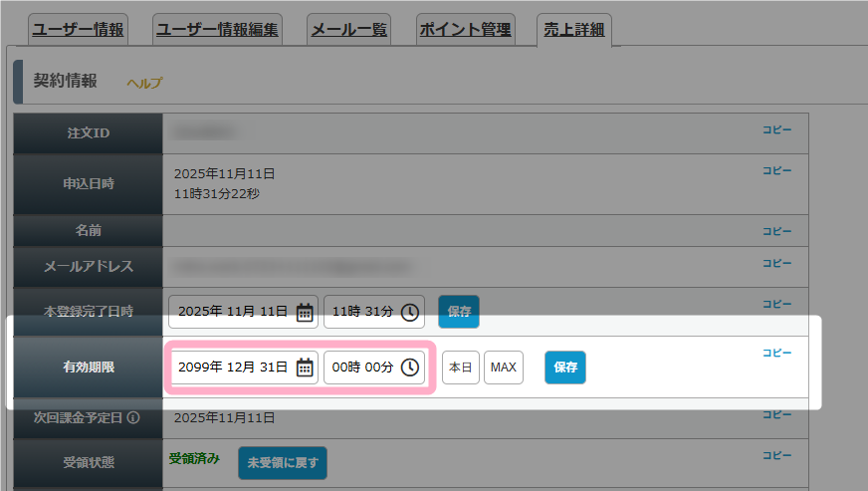Image resolution: width=868 pixels, height=491 pixels.
Task: Copy the 注文ID value
Action: tap(776, 128)
